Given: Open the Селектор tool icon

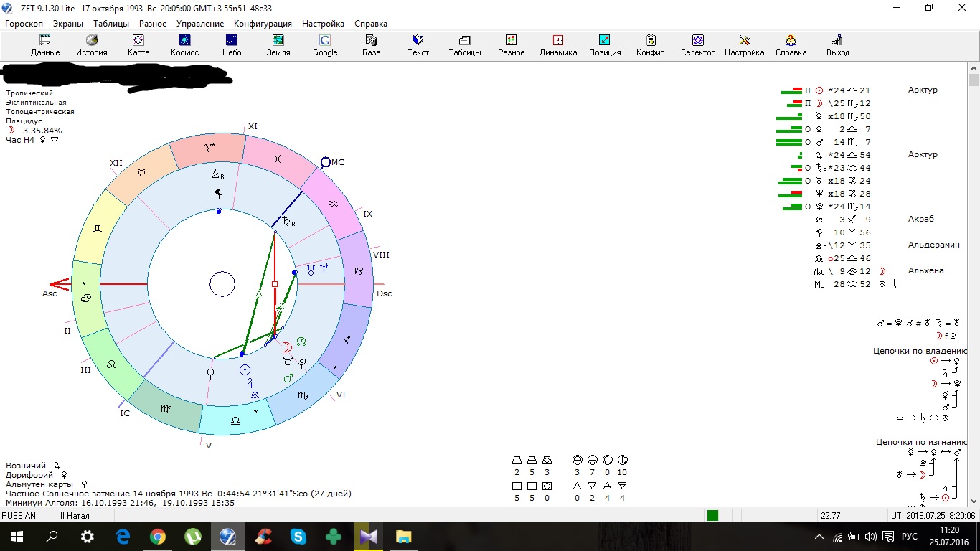Looking at the screenshot, I should tap(697, 45).
